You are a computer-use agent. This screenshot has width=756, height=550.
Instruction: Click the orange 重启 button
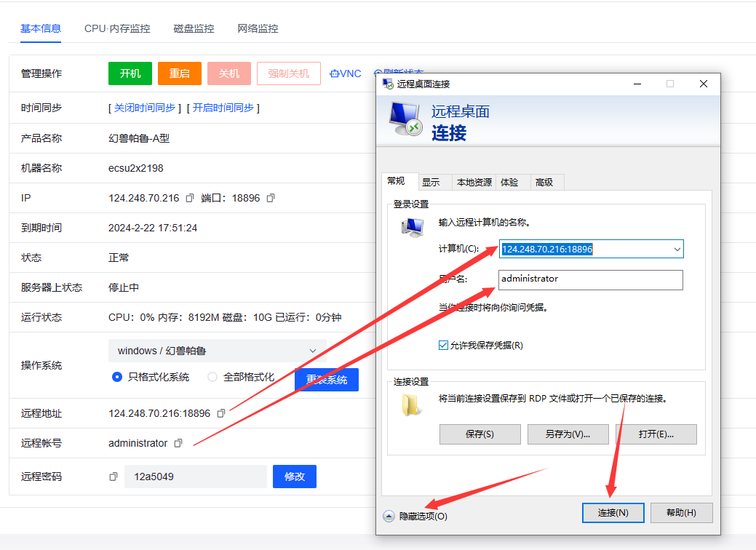point(180,73)
